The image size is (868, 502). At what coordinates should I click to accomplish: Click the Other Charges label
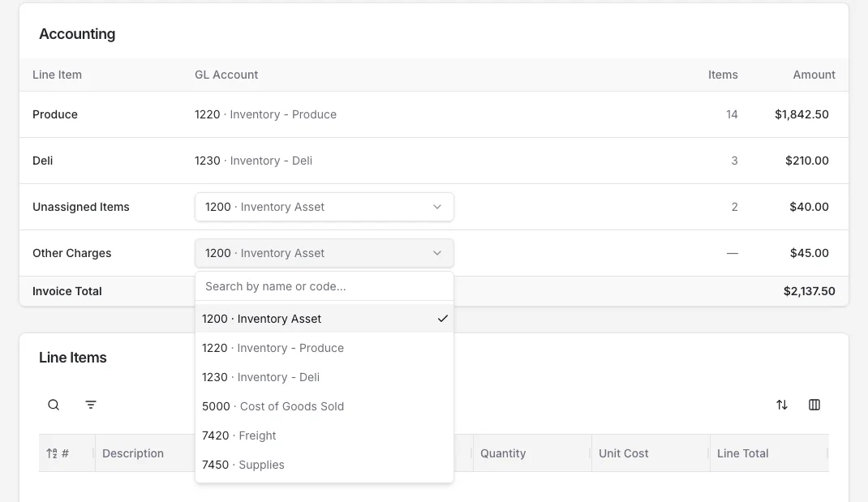click(x=72, y=253)
